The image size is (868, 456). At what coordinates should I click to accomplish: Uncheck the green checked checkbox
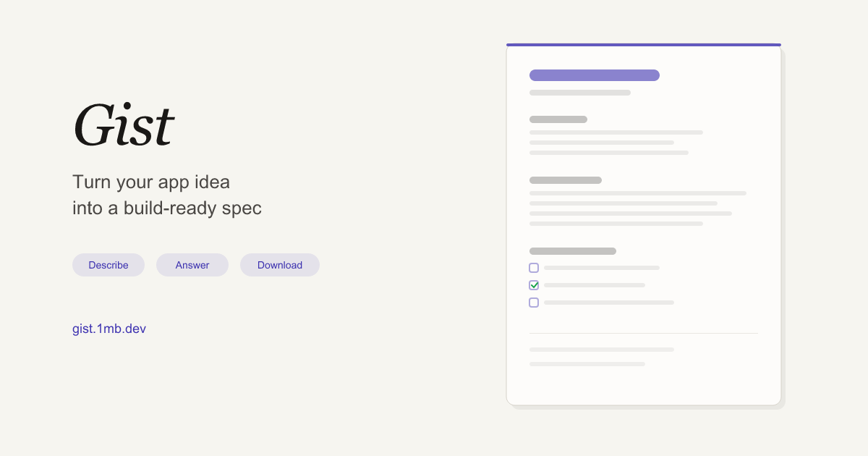click(534, 285)
